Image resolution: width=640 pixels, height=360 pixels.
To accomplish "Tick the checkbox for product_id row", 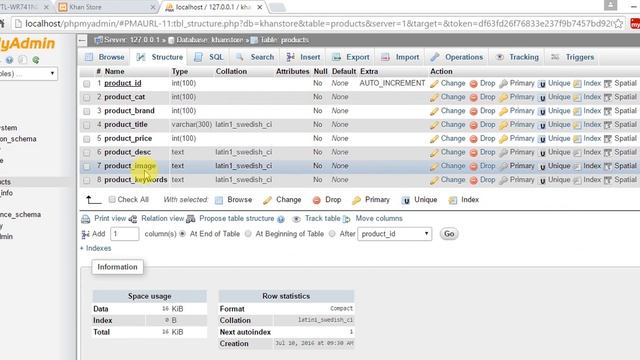I will click(x=87, y=84).
